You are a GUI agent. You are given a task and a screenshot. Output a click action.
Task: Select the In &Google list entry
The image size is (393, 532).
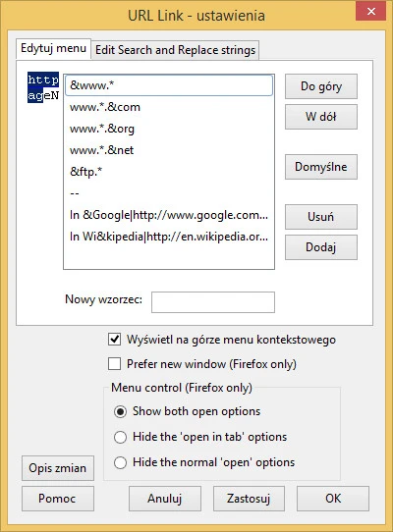tap(169, 215)
